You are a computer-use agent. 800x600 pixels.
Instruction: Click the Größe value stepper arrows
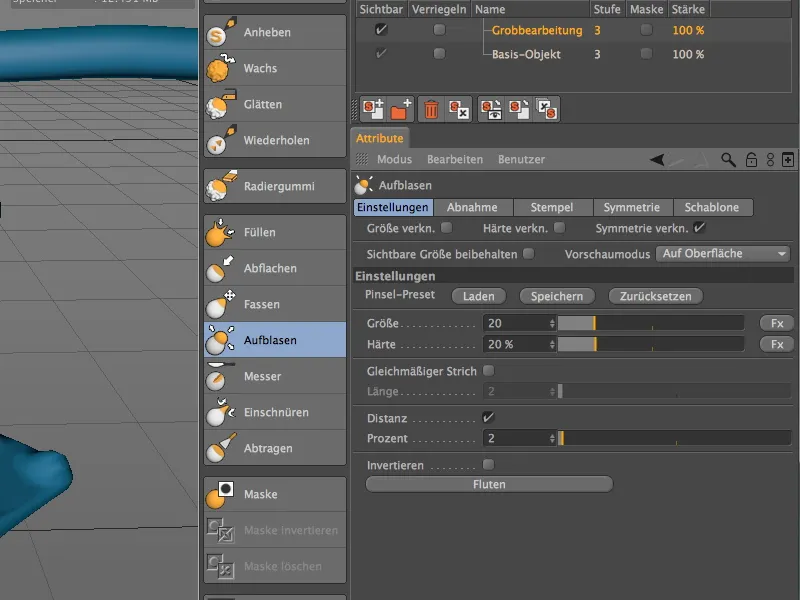tap(552, 323)
